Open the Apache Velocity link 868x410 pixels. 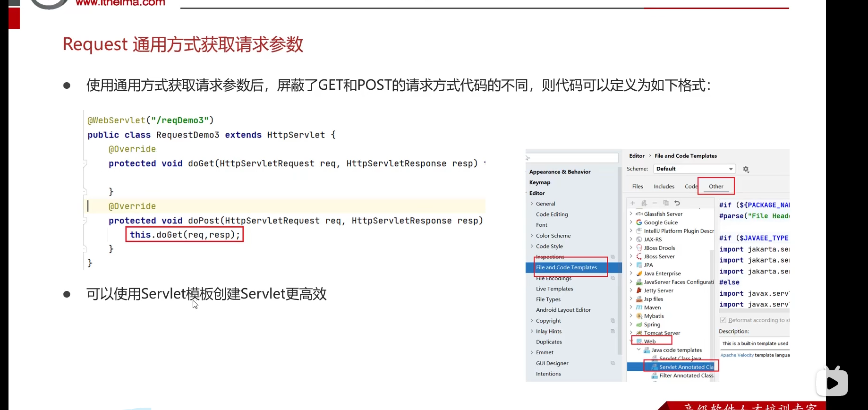tap(737, 355)
